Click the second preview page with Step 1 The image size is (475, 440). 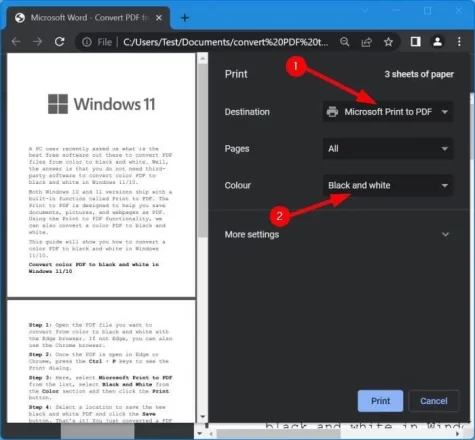pyautogui.click(x=101, y=361)
